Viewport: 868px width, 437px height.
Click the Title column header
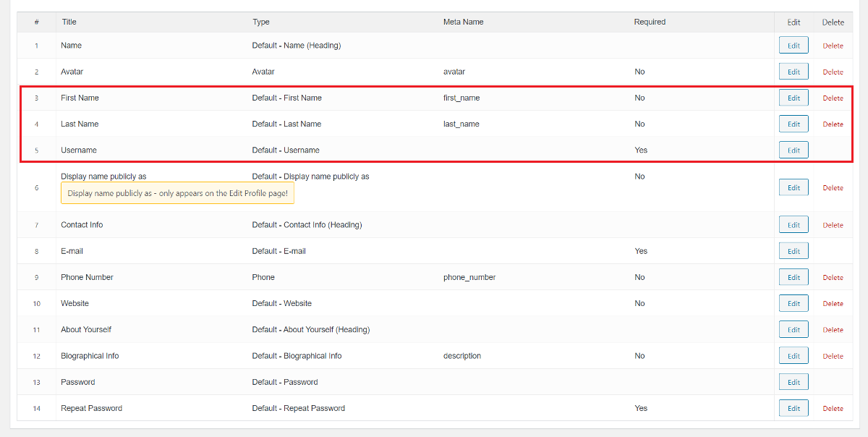[69, 22]
